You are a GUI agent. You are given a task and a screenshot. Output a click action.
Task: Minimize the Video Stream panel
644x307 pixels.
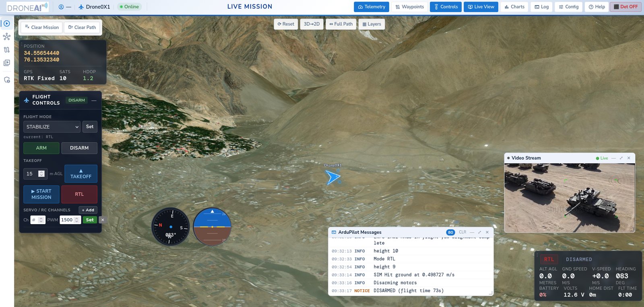click(x=613, y=158)
